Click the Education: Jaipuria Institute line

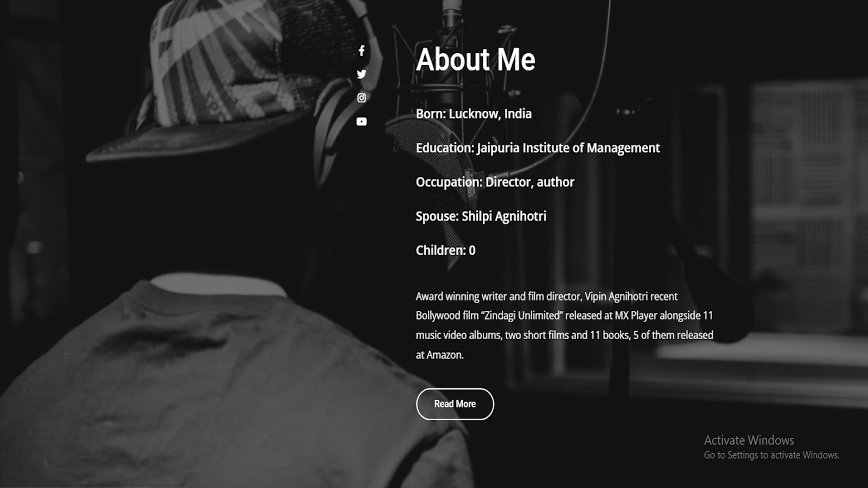coord(538,148)
